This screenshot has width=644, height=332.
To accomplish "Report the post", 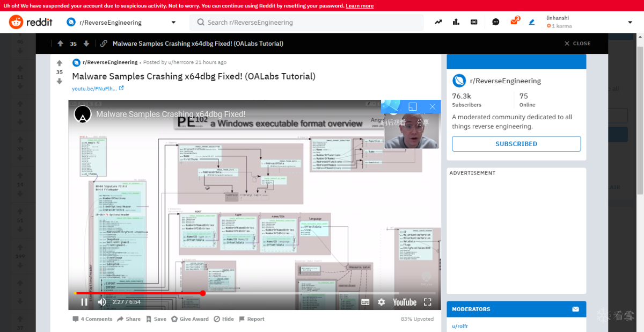I will pos(252,319).
